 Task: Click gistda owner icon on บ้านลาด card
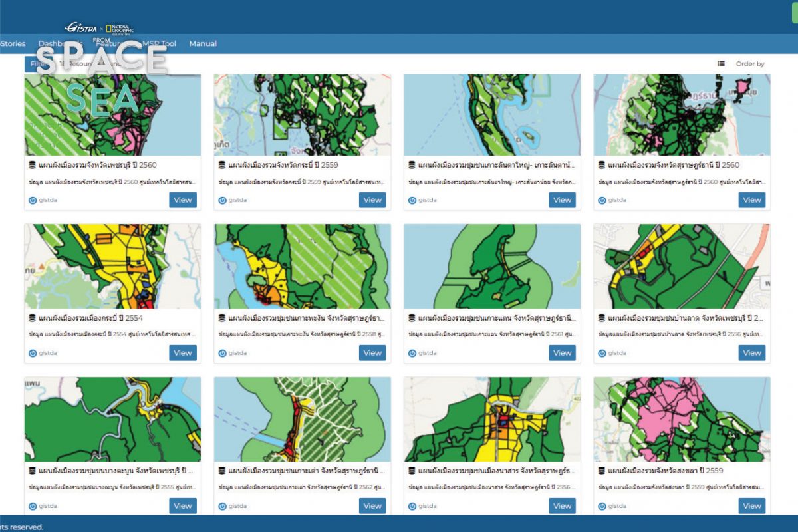click(602, 353)
